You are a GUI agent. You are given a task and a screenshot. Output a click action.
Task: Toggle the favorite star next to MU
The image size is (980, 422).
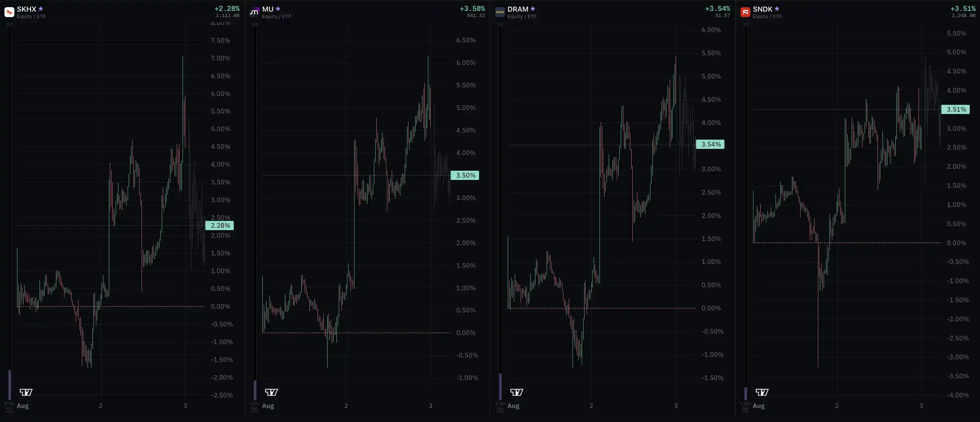tap(278, 9)
